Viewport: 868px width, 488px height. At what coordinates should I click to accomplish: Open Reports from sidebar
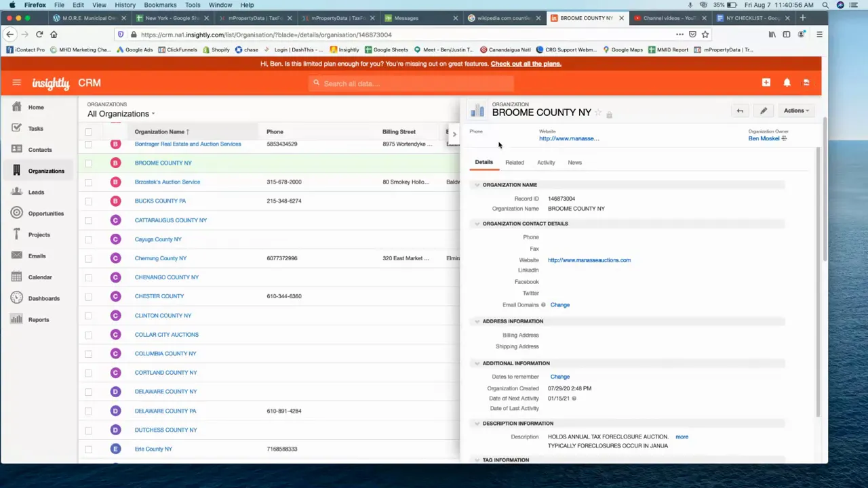click(x=39, y=320)
